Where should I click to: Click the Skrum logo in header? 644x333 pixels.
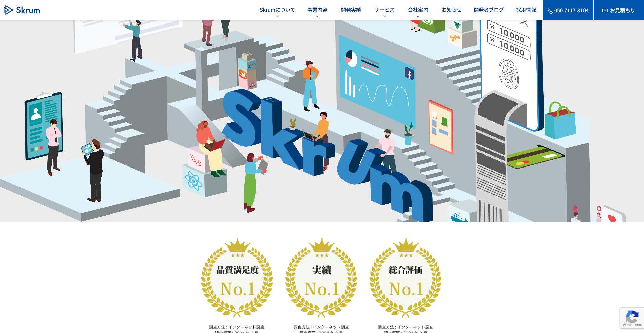pos(22,10)
